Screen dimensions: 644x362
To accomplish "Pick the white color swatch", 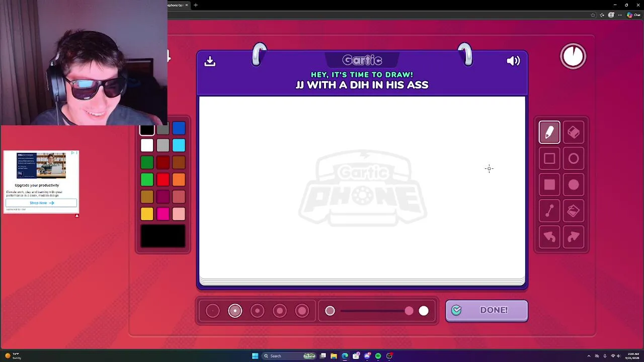I will 147,146.
